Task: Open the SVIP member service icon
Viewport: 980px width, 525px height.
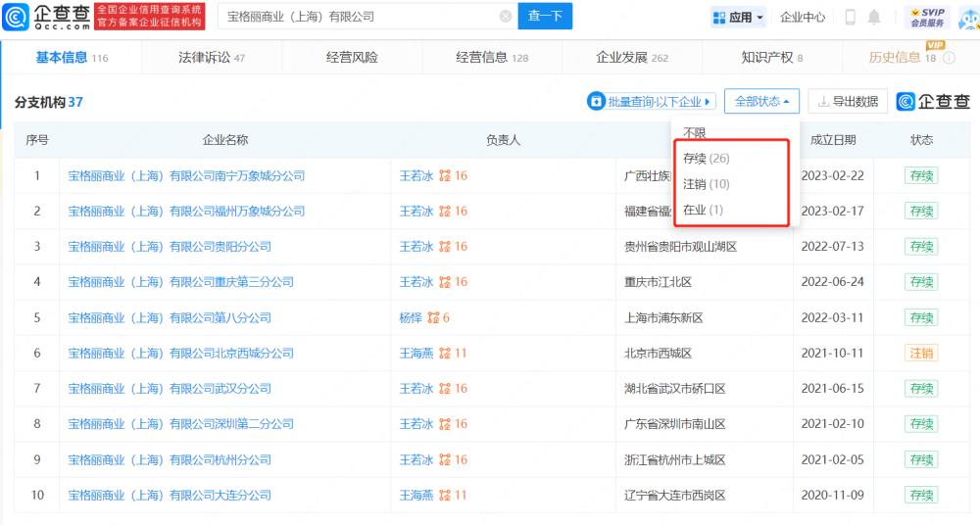Action: pyautogui.click(x=927, y=18)
